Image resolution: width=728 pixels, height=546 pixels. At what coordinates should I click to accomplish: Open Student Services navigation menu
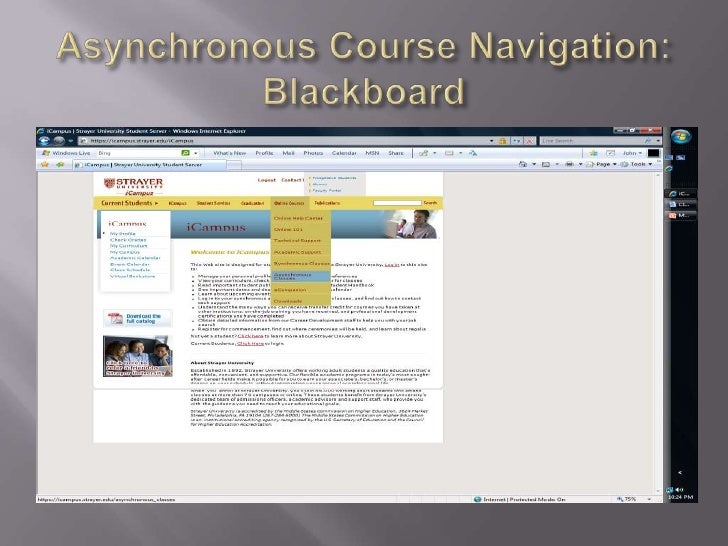213,203
